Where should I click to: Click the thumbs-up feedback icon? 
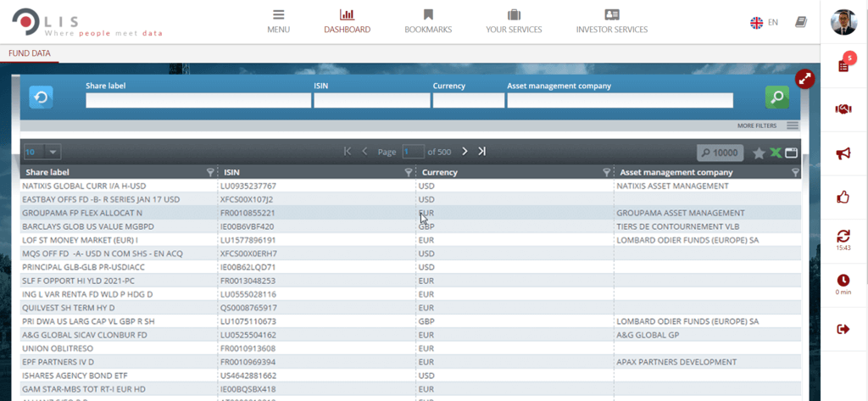click(x=843, y=197)
